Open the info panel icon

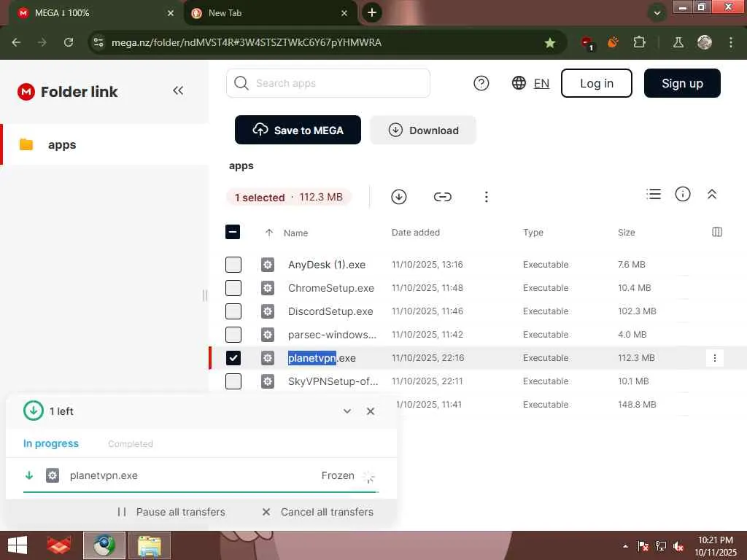tap(683, 194)
